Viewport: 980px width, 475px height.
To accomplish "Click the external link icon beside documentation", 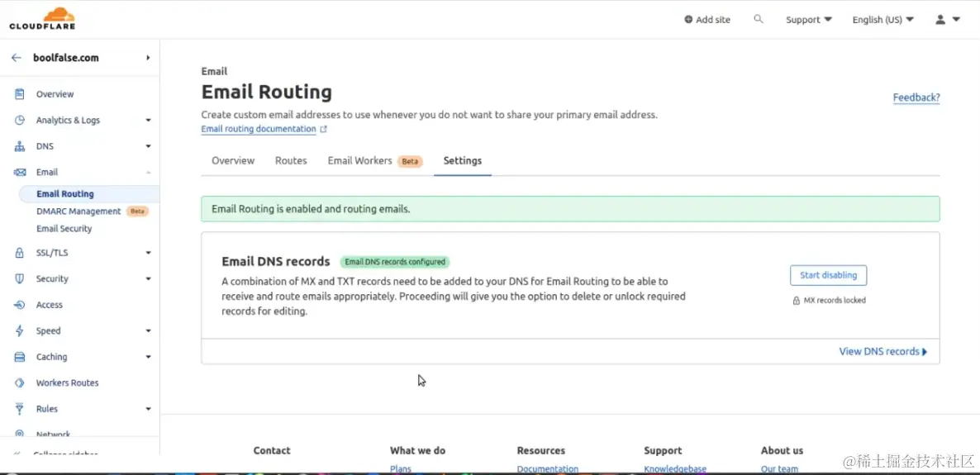I will [x=323, y=130].
